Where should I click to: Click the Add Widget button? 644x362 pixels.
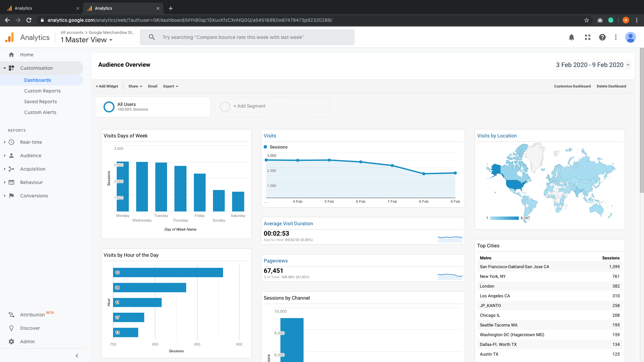click(x=107, y=86)
